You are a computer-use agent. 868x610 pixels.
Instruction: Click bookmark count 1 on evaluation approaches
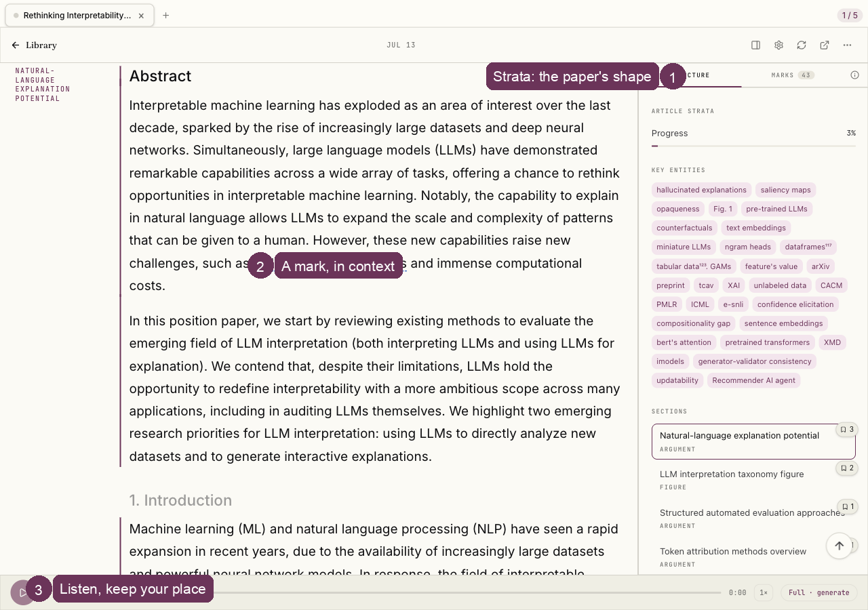click(x=847, y=506)
